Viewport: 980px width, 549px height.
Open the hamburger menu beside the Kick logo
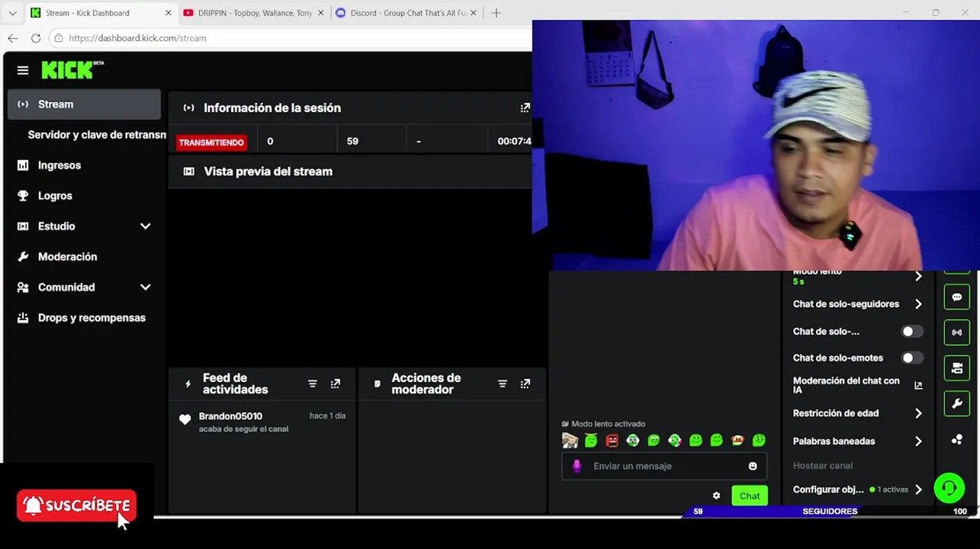point(23,70)
